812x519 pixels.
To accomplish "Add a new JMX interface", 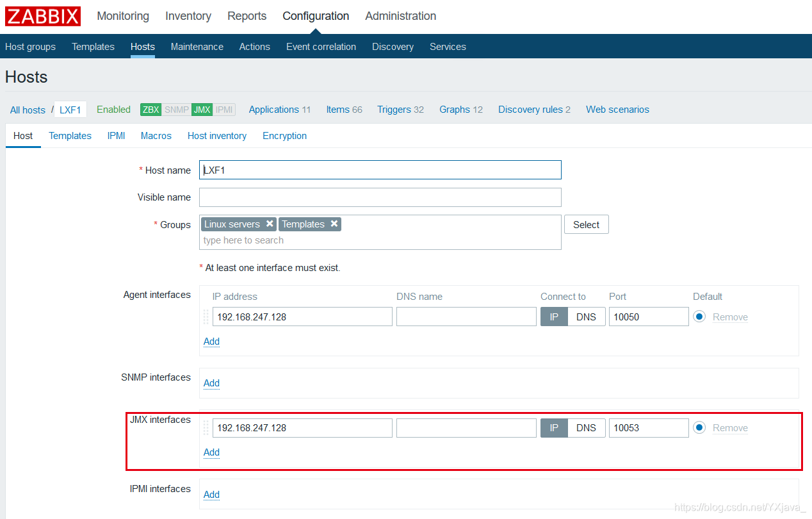I will 211,452.
